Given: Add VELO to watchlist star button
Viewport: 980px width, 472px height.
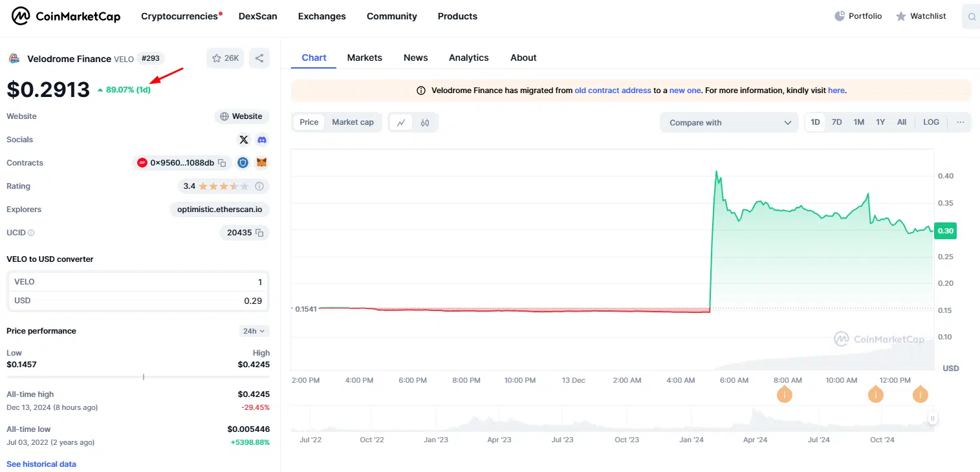Looking at the screenshot, I should coord(225,58).
